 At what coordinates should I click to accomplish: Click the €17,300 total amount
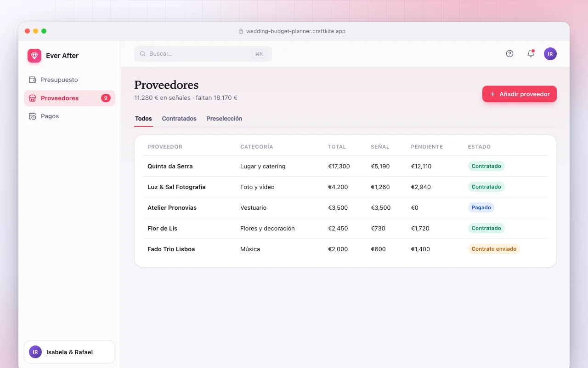(339, 166)
